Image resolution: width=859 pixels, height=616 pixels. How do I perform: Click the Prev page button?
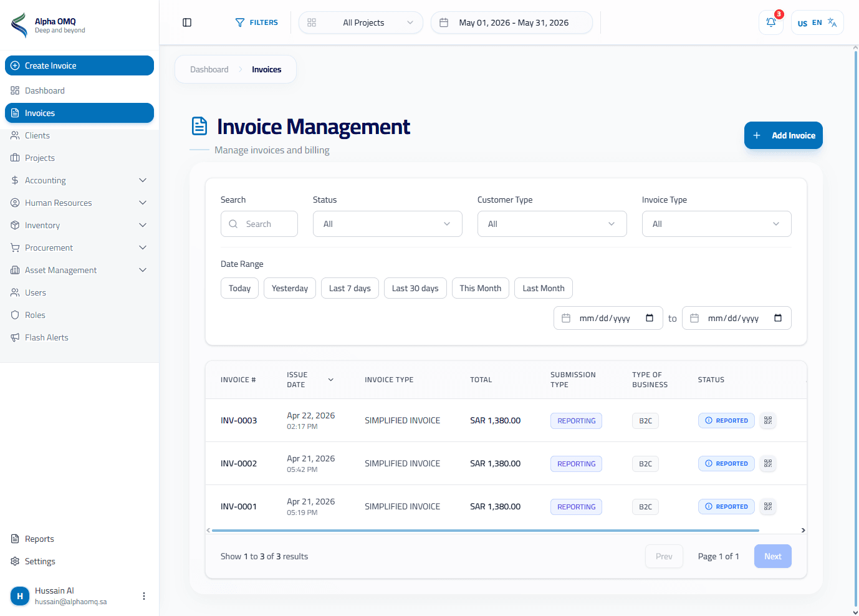[x=664, y=556]
